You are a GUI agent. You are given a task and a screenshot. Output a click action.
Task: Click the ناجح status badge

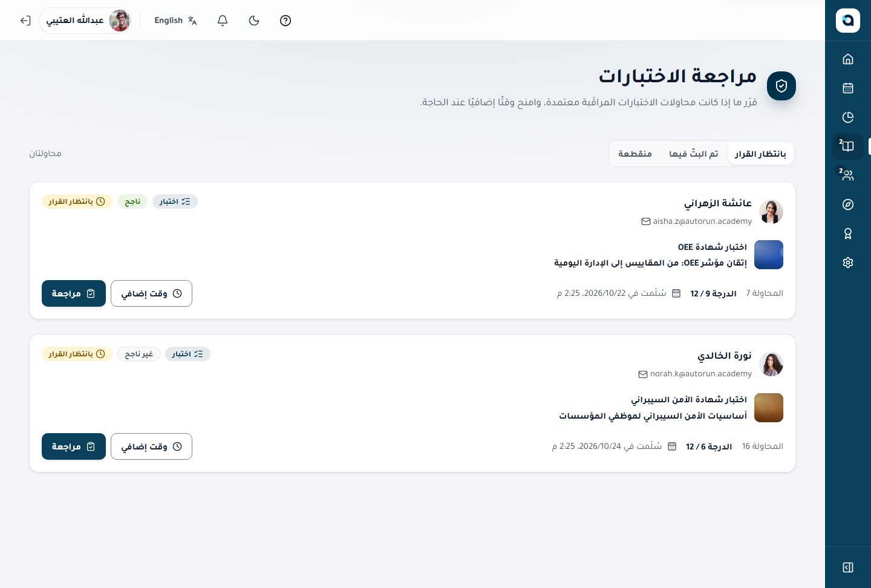click(x=132, y=201)
